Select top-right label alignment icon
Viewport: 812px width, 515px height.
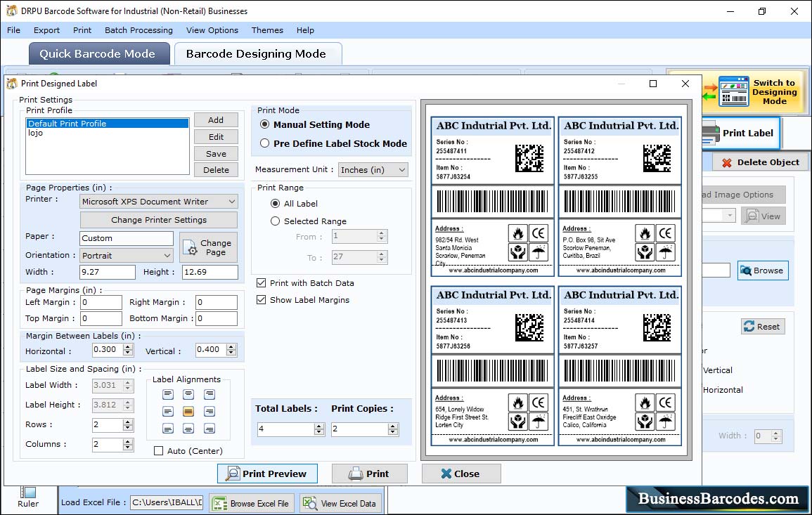[x=210, y=394]
